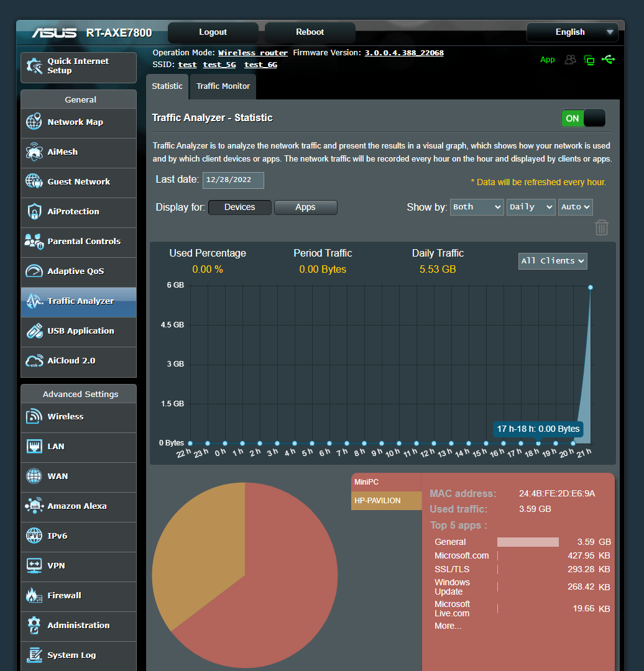
Task: Click the Reboot button
Action: [x=310, y=32]
